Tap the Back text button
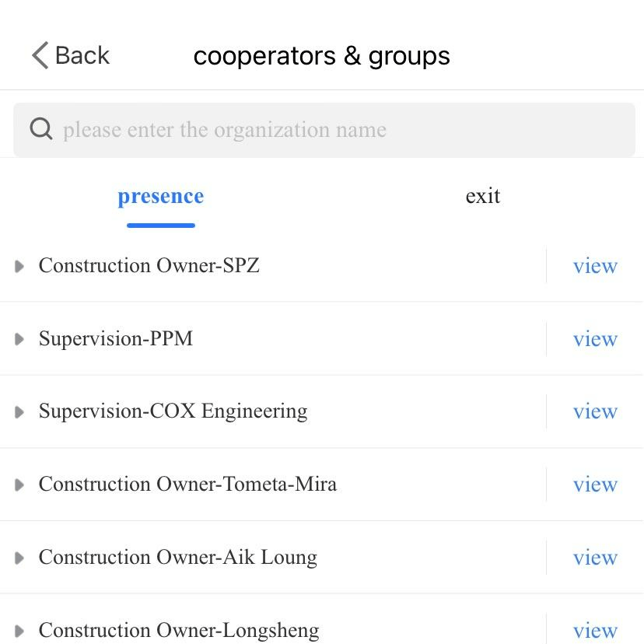This screenshot has height=644, width=644. [x=82, y=56]
